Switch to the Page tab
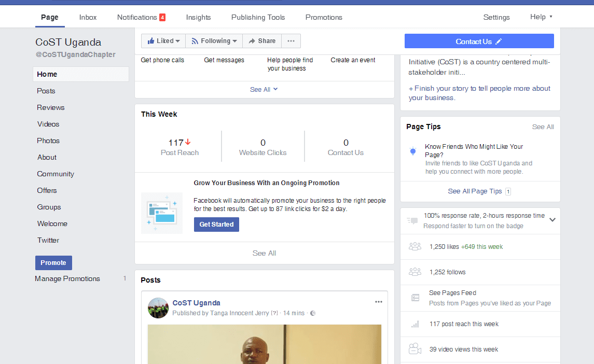594x364 pixels. [50, 18]
